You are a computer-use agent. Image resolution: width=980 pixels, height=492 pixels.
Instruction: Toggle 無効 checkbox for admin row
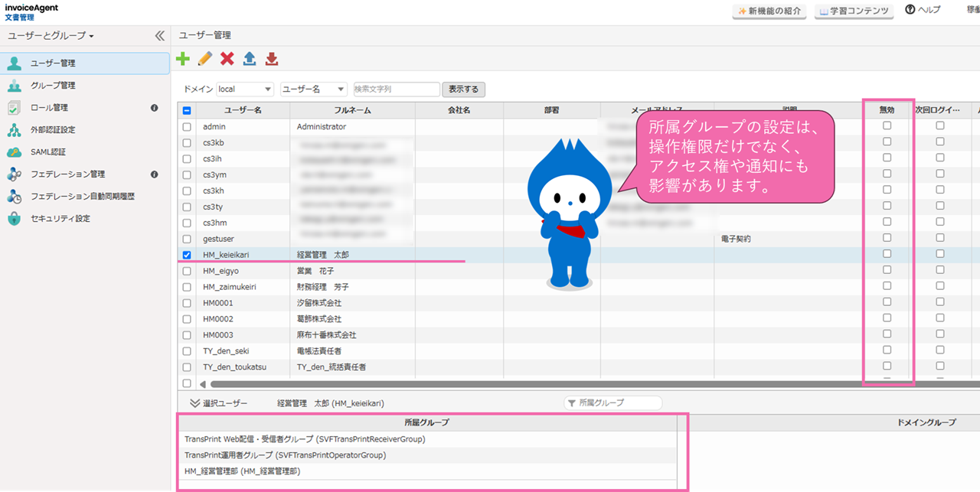[x=887, y=126]
